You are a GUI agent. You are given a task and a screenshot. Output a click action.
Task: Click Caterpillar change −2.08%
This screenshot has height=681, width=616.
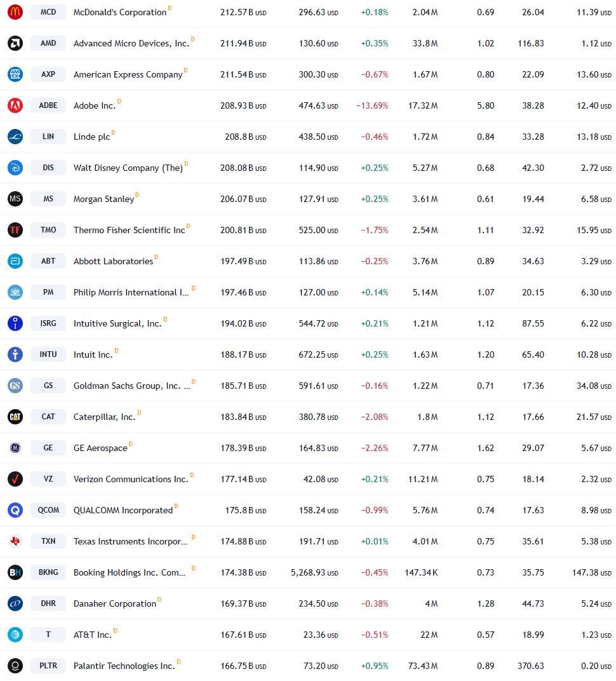click(x=375, y=417)
